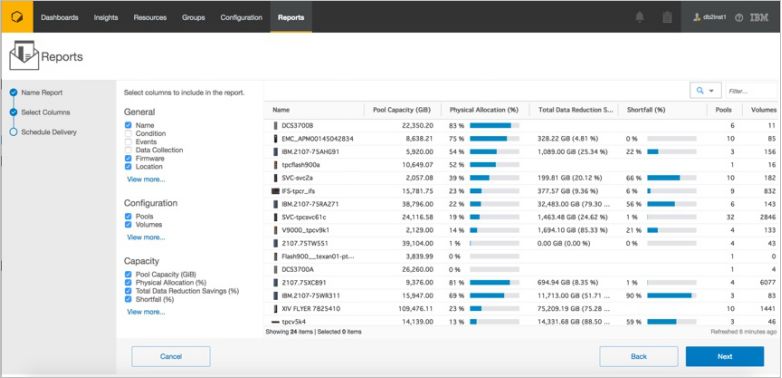This screenshot has width=782, height=378.
Task: Sort by Pool Capacity (GiB) column header
Action: (403, 110)
